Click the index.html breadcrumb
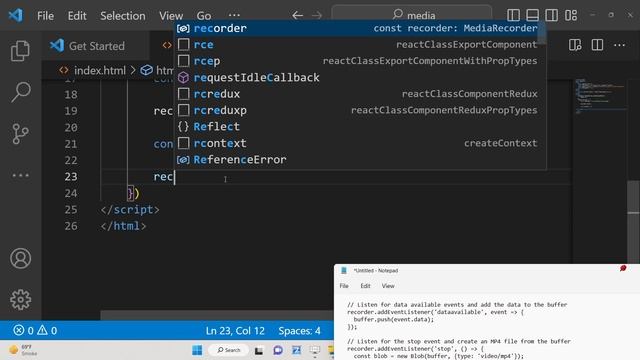Viewport: 640px width, 360px height. click(x=93, y=70)
